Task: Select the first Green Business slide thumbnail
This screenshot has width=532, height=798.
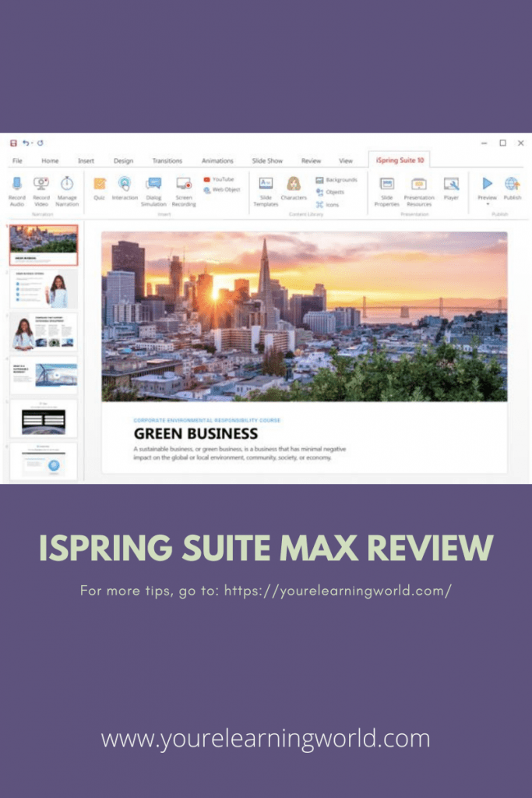Action: (44, 245)
